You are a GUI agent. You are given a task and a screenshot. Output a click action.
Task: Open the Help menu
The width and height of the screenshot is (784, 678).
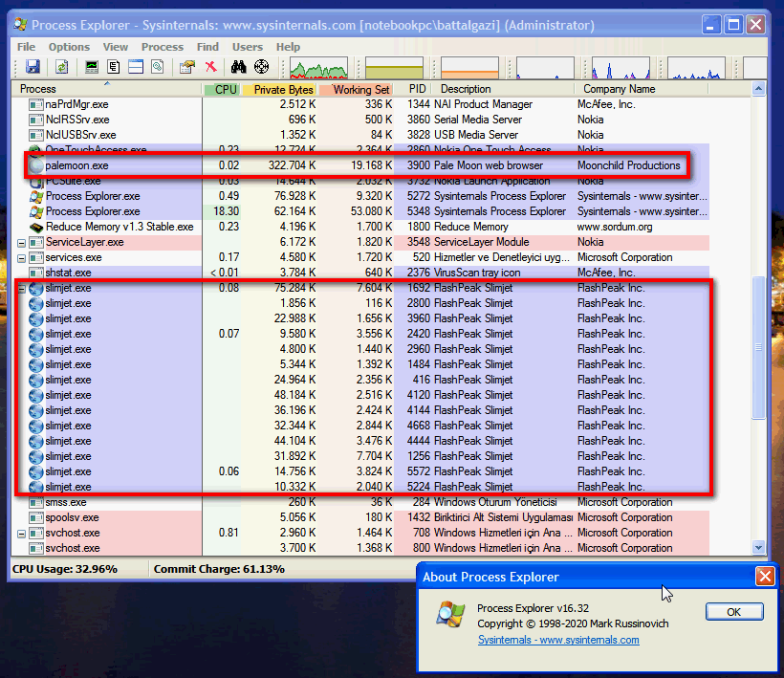pyautogui.click(x=288, y=47)
